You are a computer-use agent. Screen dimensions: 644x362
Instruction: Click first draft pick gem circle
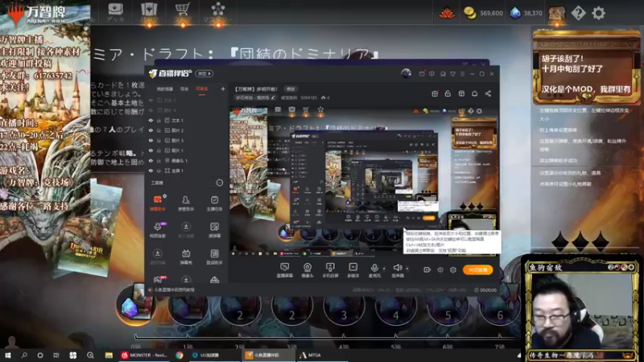pos(134,306)
